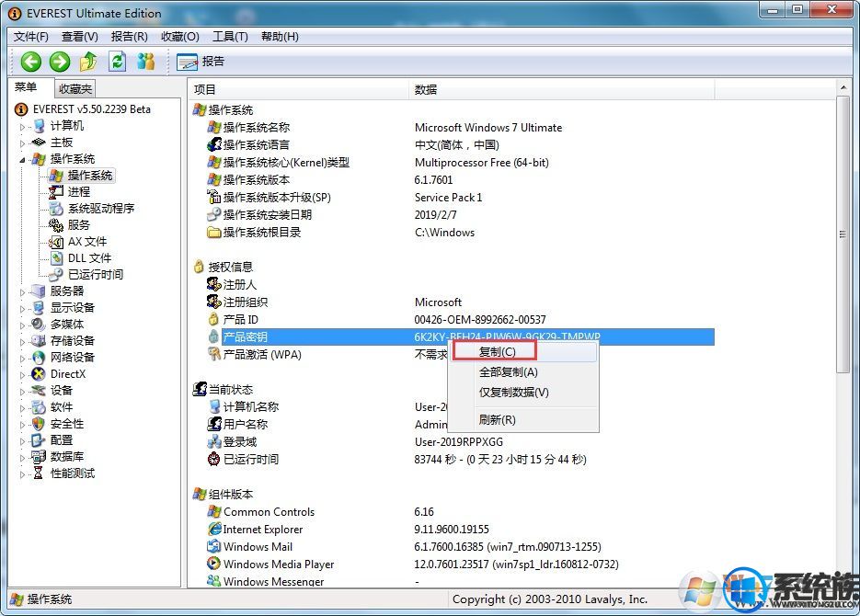
Task: Expand the DirectX tree node
Action: coord(22,375)
